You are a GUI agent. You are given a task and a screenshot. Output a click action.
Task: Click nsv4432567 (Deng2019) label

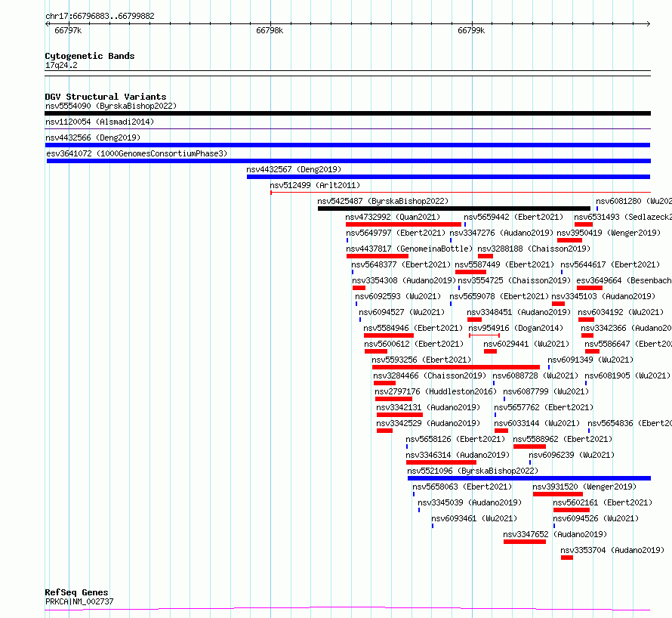coord(294,169)
